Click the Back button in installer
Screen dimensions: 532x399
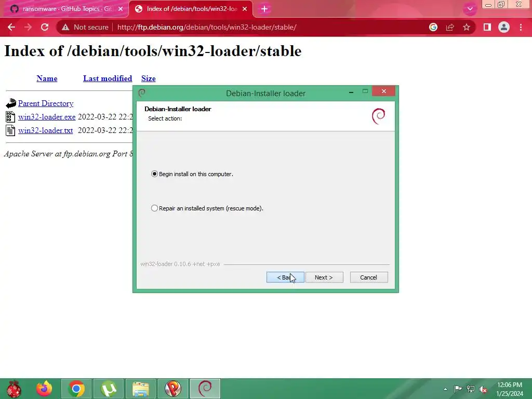285,277
